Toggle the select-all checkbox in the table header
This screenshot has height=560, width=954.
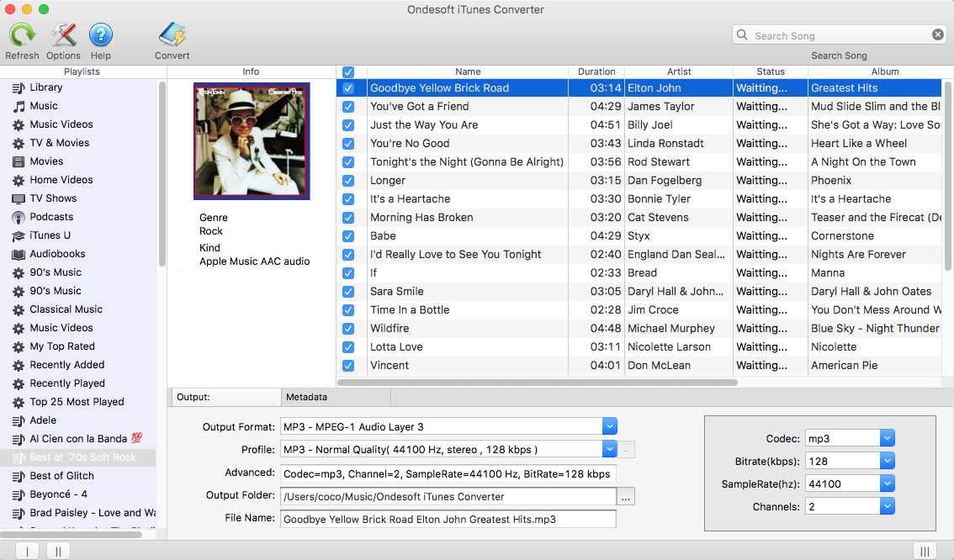click(348, 71)
